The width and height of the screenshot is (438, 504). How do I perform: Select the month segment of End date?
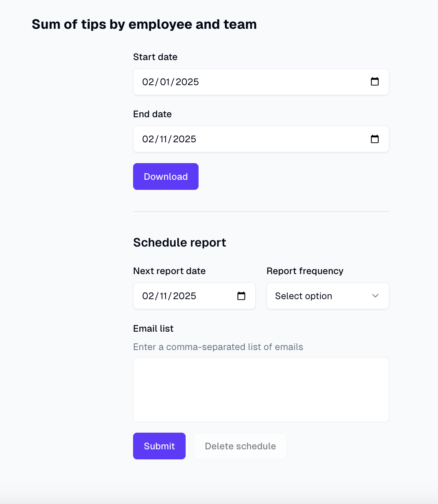[148, 139]
